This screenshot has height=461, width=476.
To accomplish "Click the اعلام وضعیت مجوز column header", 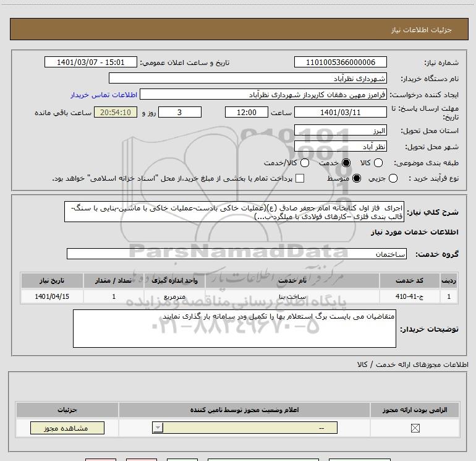I will 244,410.
